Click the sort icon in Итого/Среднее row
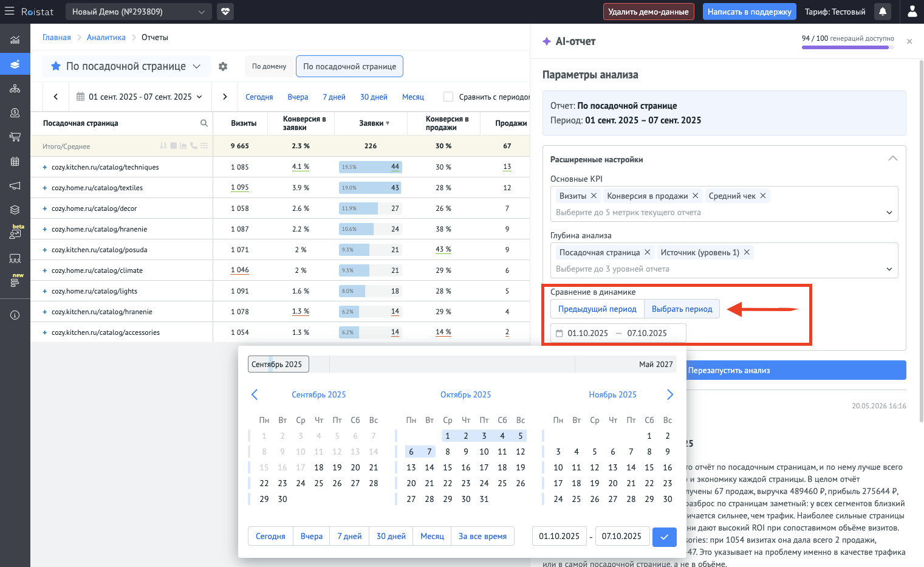The width and height of the screenshot is (924, 567). tap(163, 146)
